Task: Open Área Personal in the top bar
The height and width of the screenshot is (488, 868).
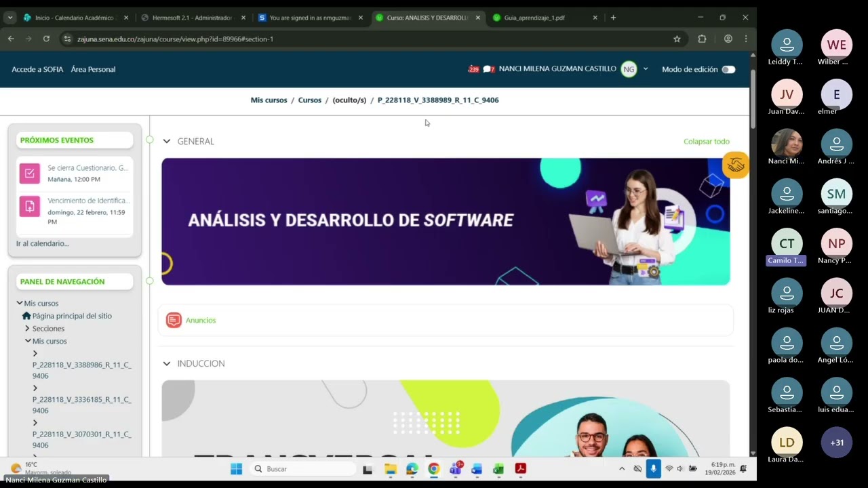Action: [93, 69]
